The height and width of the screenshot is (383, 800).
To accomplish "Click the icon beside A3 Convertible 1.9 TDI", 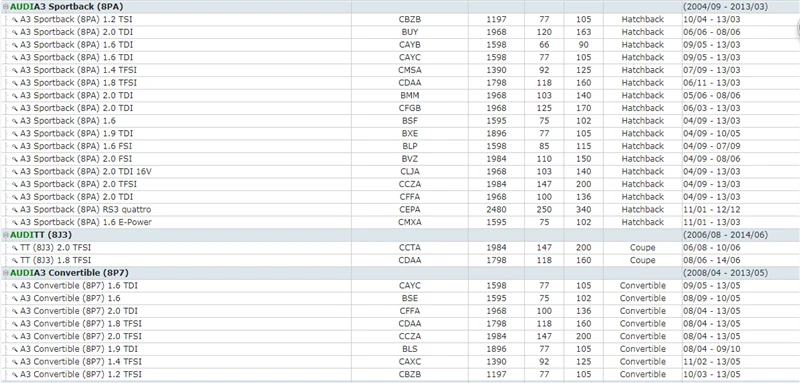I will pyautogui.click(x=15, y=350).
